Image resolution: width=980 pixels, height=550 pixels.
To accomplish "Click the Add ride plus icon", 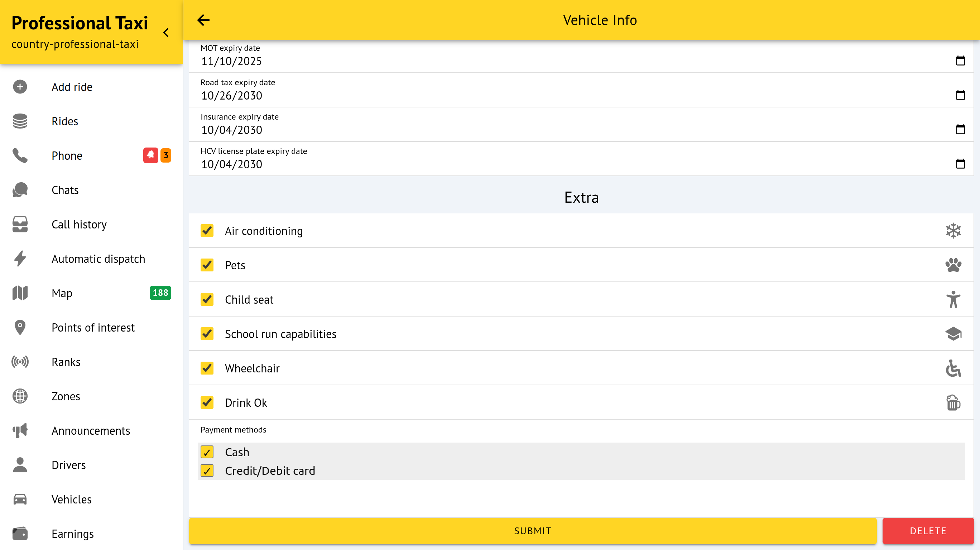I will 20,87.
